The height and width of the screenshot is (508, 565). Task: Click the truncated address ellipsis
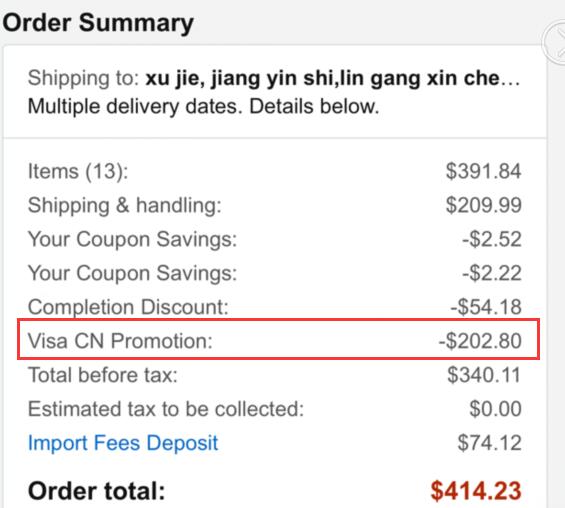click(511, 80)
